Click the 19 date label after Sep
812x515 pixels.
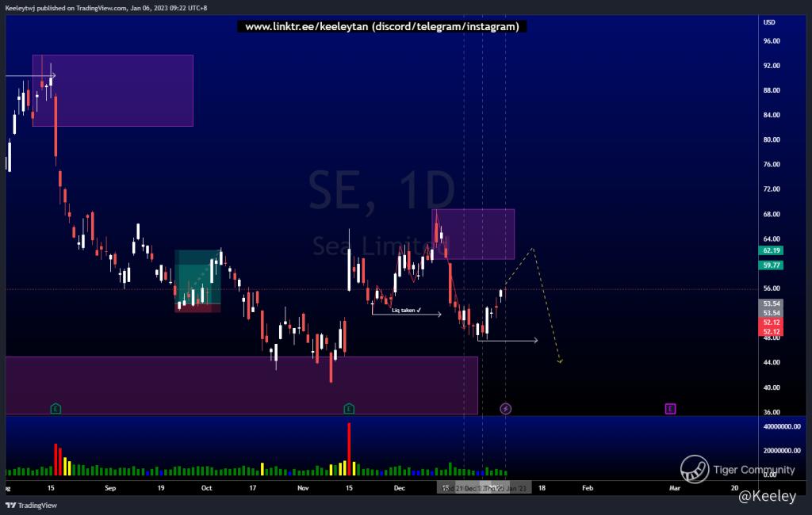point(161,488)
